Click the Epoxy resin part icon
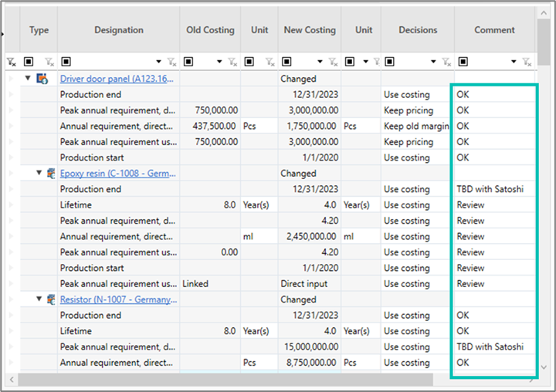The image size is (556, 392). coord(52,174)
